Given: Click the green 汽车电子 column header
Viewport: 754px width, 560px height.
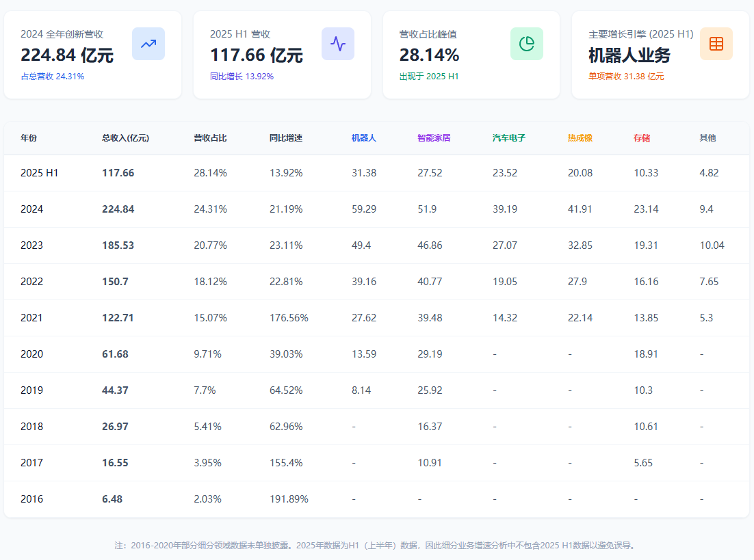Looking at the screenshot, I should click(x=508, y=138).
